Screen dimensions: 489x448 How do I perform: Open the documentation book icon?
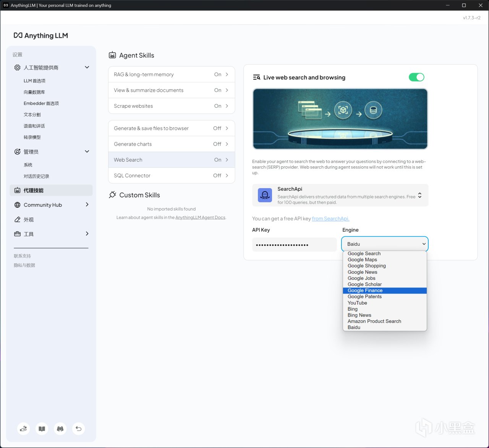(42, 429)
